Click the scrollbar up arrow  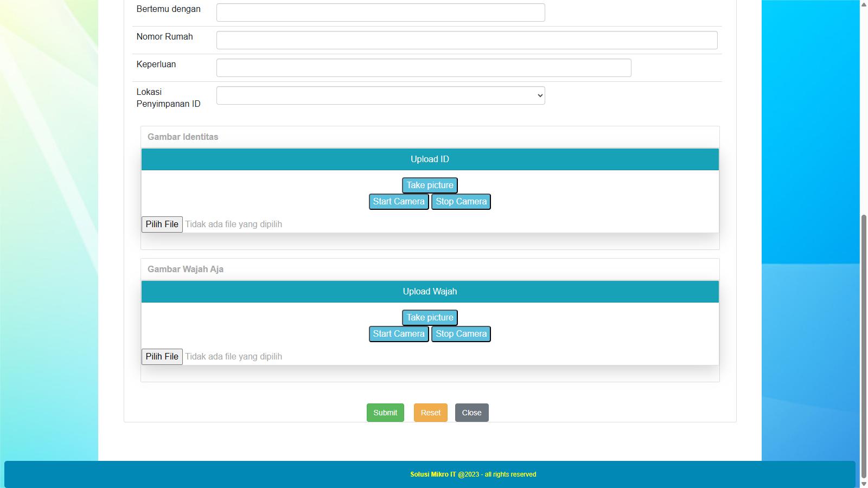pyautogui.click(x=864, y=4)
